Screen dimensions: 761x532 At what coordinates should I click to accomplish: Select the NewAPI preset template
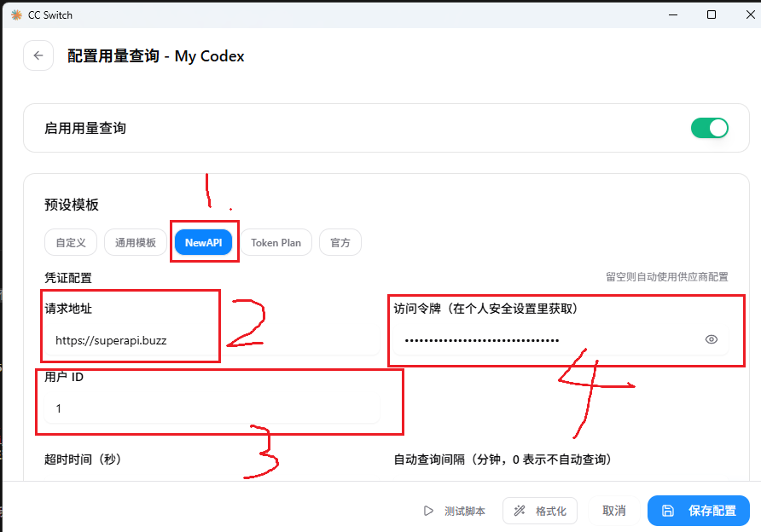click(x=203, y=242)
